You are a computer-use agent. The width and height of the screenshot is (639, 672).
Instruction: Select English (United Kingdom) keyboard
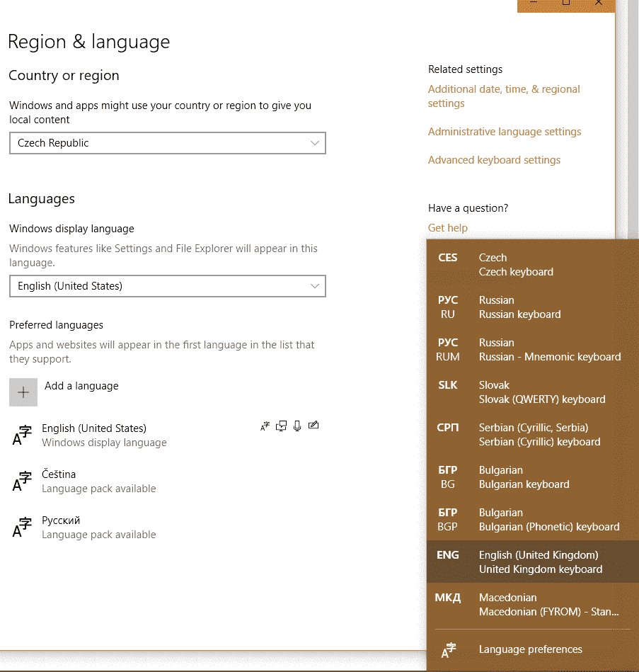click(533, 562)
